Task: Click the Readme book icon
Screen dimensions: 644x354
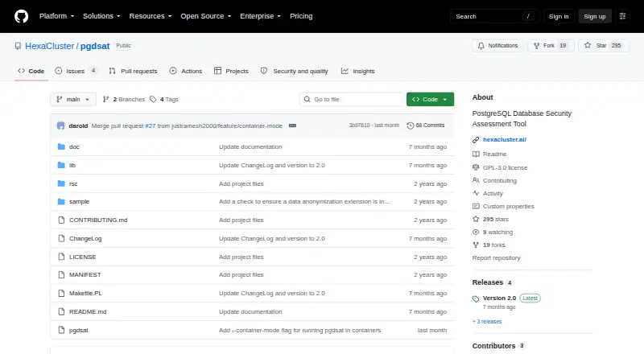Action: pyautogui.click(x=476, y=154)
